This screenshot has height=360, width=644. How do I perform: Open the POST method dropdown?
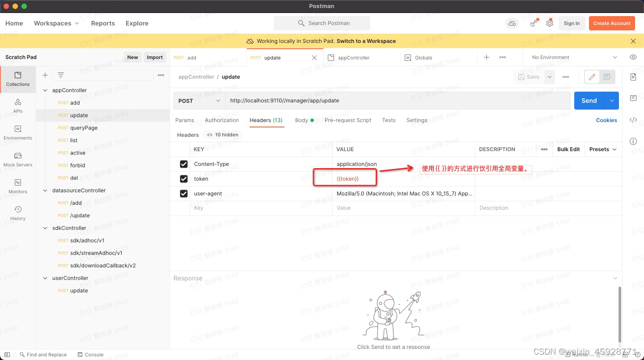click(199, 101)
